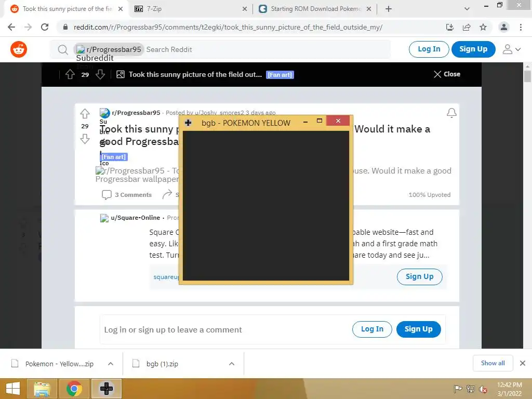The image size is (532, 399).
Task: Go back with the browser back arrow
Action: pos(11,27)
